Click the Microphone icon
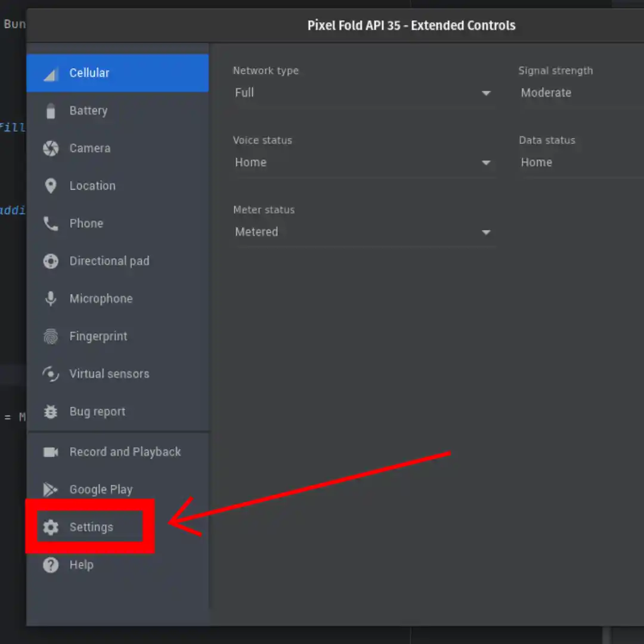The image size is (644, 644). coord(51,299)
